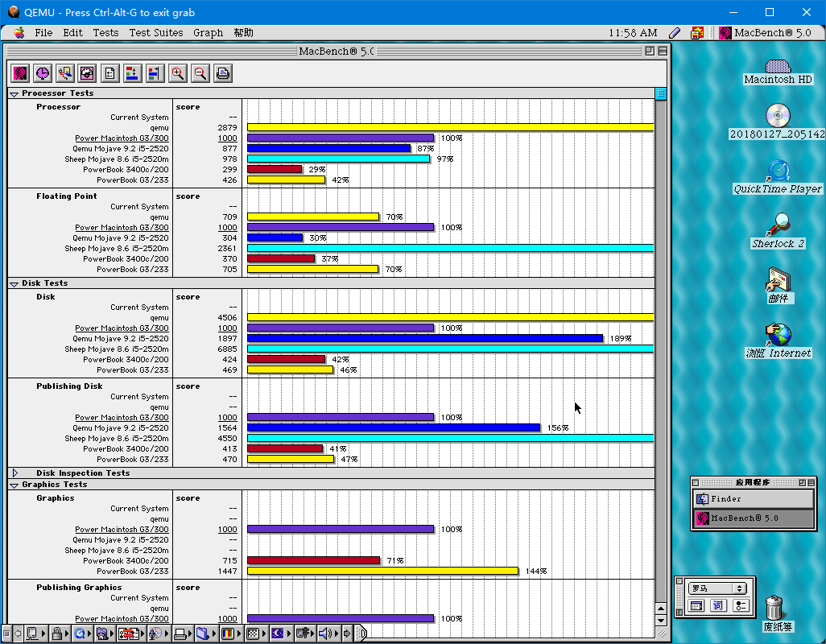Click the pink MacBench logo toolbar button
Image resolution: width=826 pixels, height=644 pixels.
(20, 73)
